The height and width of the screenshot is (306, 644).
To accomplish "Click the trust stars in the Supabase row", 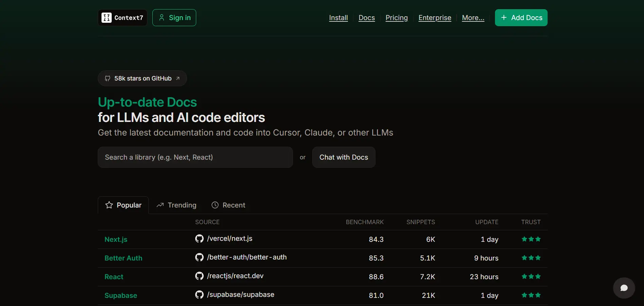I will coord(531,295).
